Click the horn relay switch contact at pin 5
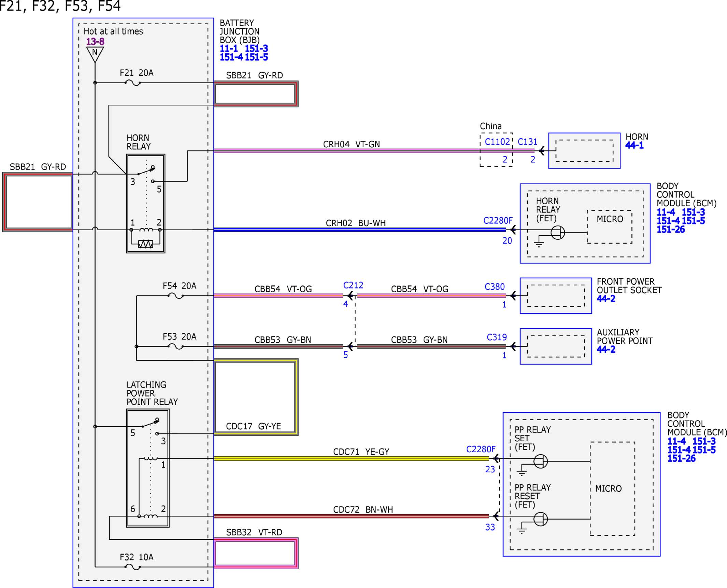727x588 pixels. [153, 181]
